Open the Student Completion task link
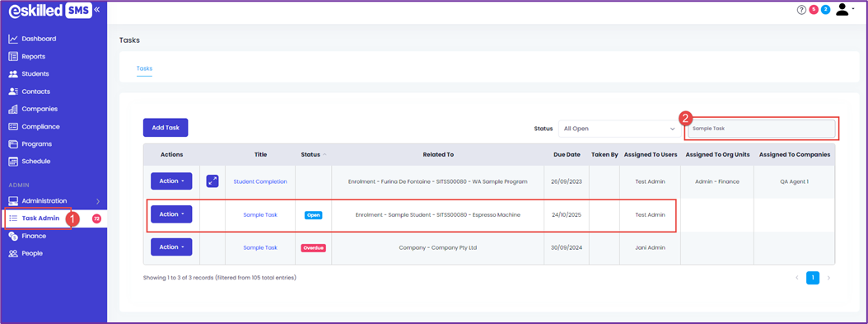This screenshot has width=868, height=324. click(x=260, y=181)
